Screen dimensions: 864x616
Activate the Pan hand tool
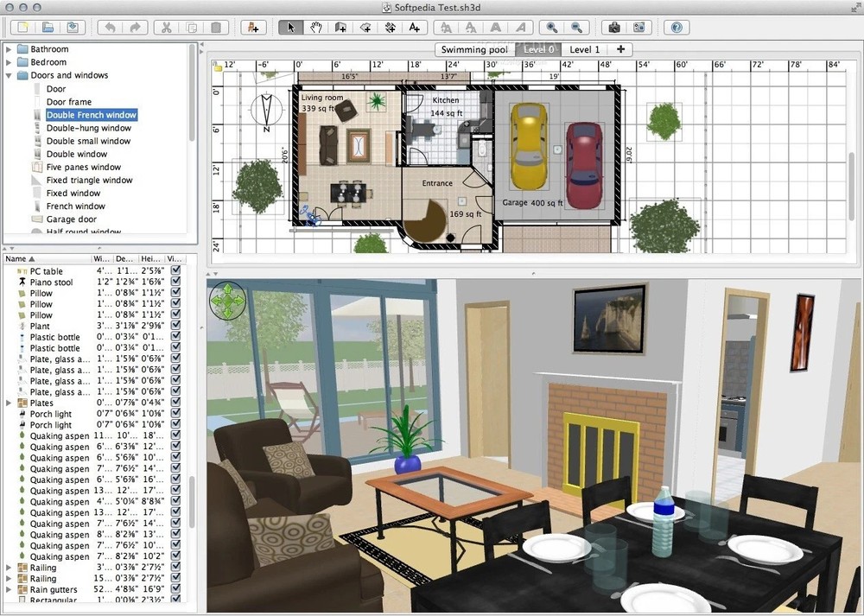coord(317,27)
